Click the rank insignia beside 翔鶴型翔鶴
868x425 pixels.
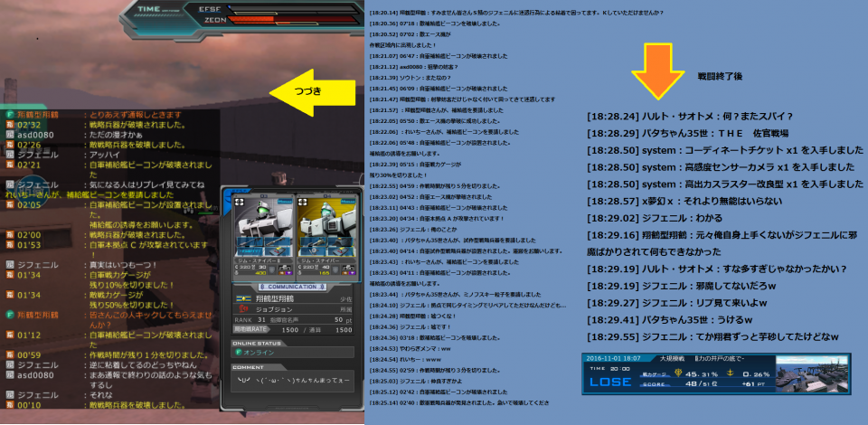(x=242, y=297)
